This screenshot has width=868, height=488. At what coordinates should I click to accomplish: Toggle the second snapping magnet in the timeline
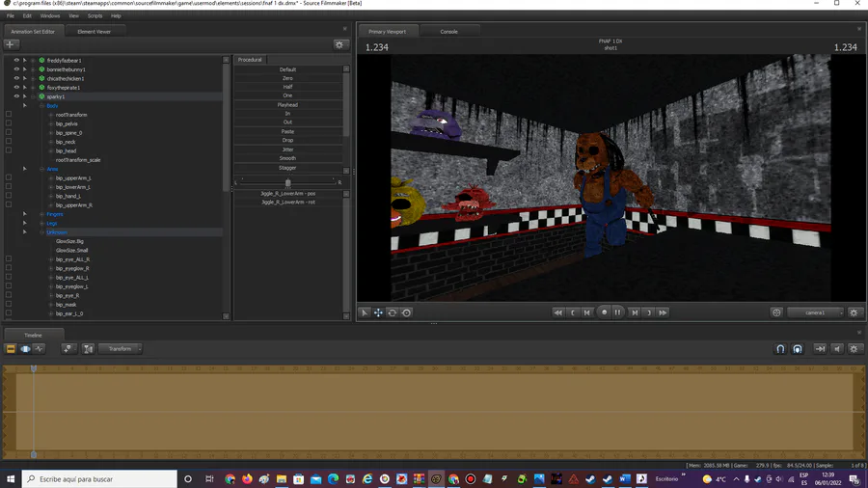[x=798, y=348]
